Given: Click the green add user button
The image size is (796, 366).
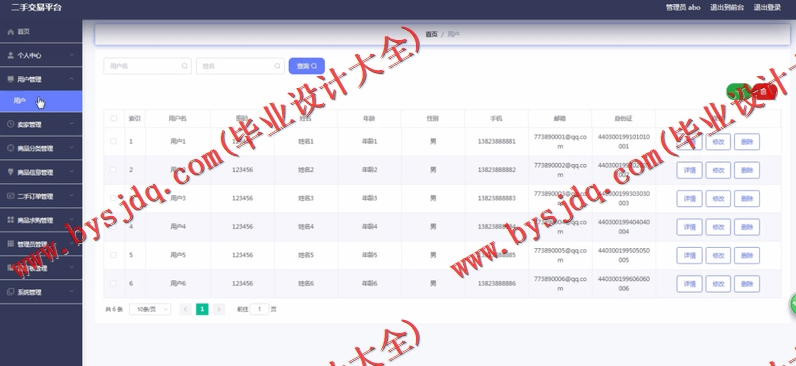Looking at the screenshot, I should (x=739, y=92).
